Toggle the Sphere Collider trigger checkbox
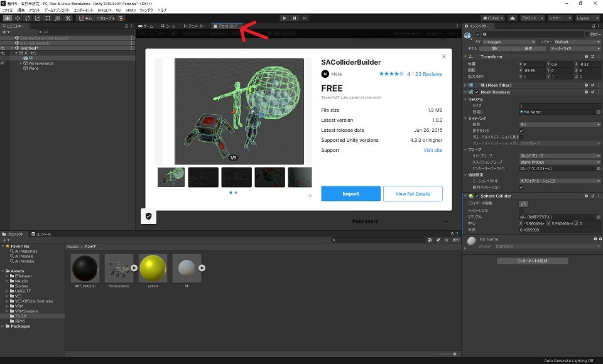The height and width of the screenshot is (364, 603). tap(521, 211)
